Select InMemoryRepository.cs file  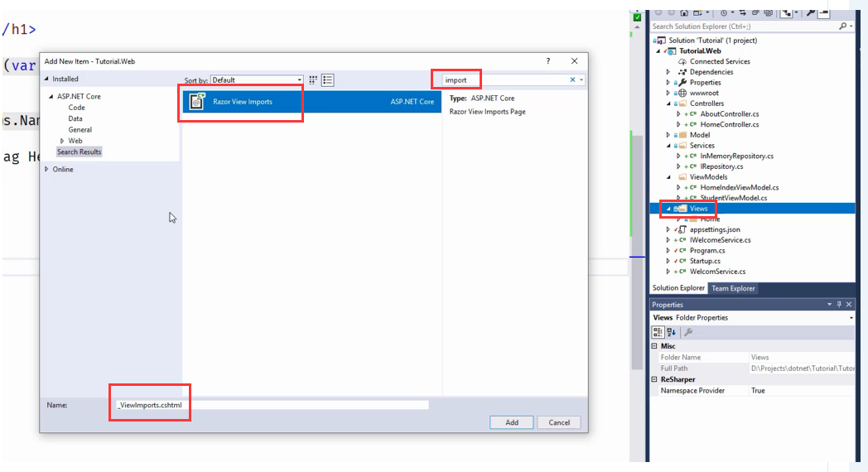point(737,156)
